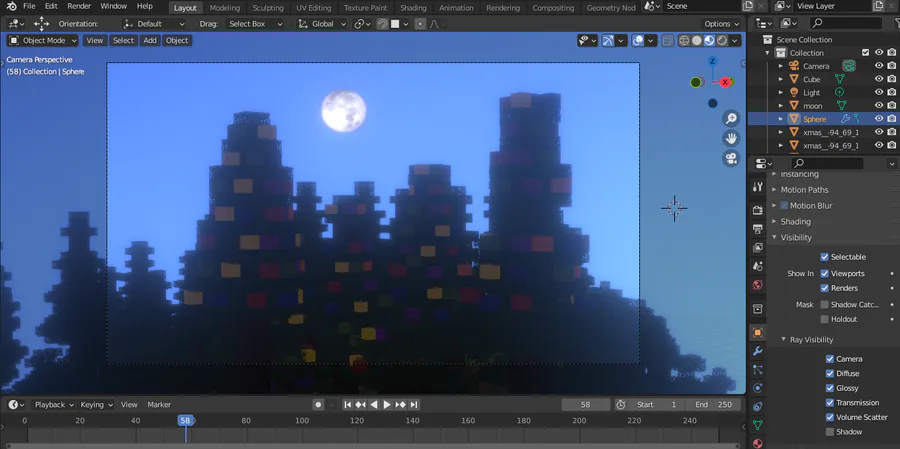Toggle X-ray display in viewport
The image size is (900, 449).
[667, 40]
